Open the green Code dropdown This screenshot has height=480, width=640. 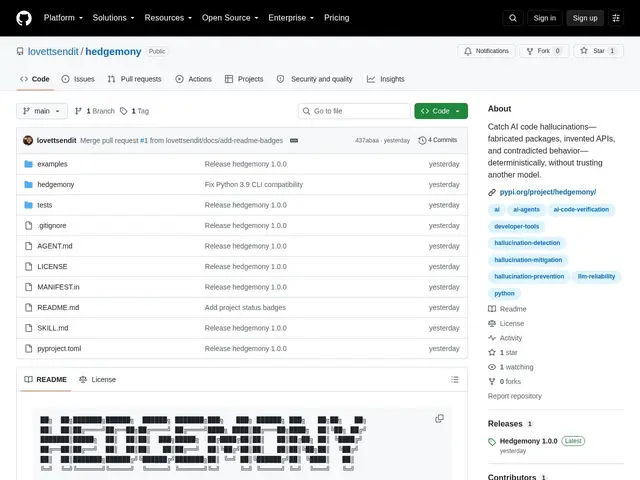(x=441, y=111)
